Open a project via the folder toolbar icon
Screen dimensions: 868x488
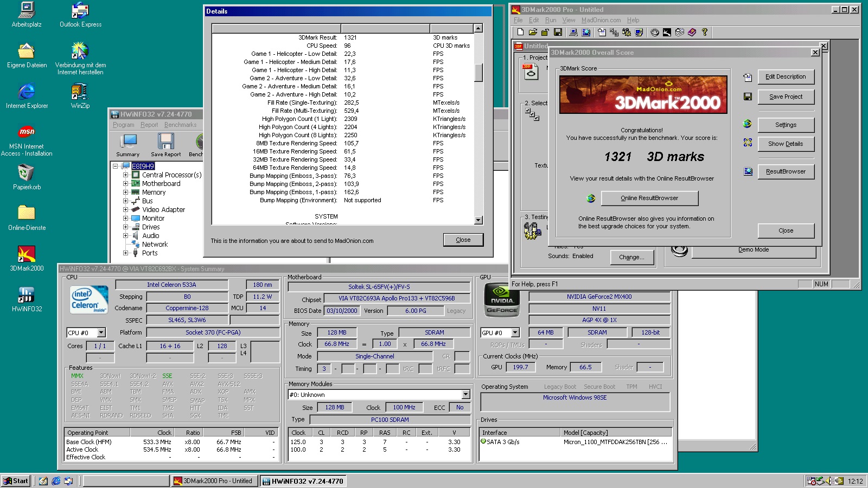click(534, 32)
